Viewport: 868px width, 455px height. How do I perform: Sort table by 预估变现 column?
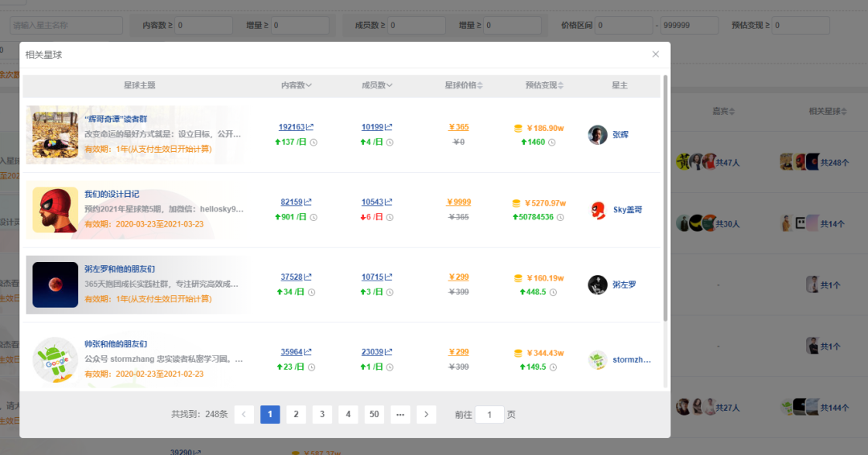coord(545,85)
